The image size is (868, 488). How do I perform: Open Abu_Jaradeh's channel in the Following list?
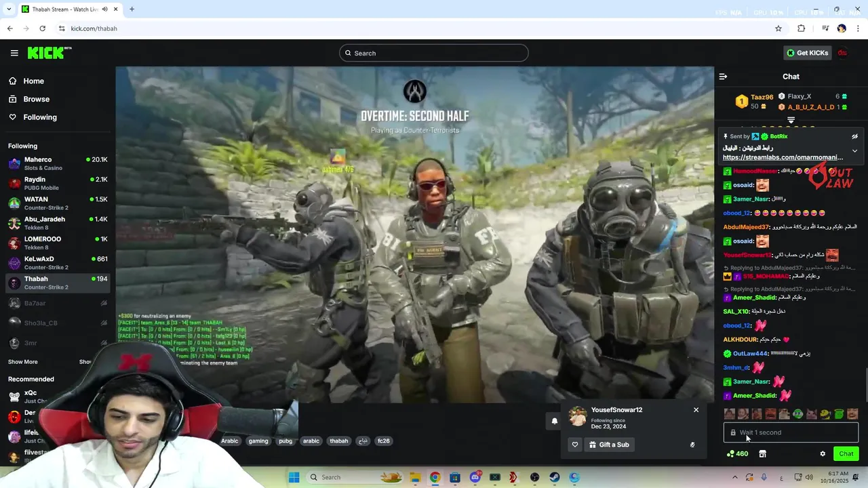point(58,223)
